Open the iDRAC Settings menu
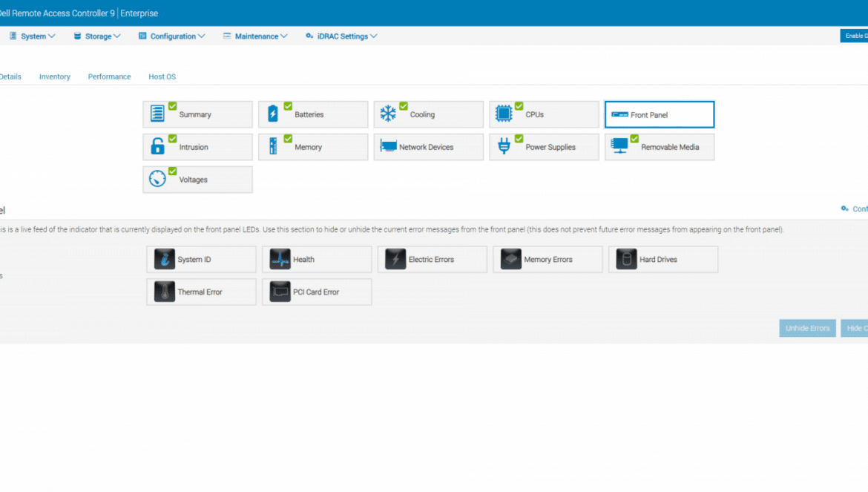Viewport: 868px width, 492px height. point(341,36)
